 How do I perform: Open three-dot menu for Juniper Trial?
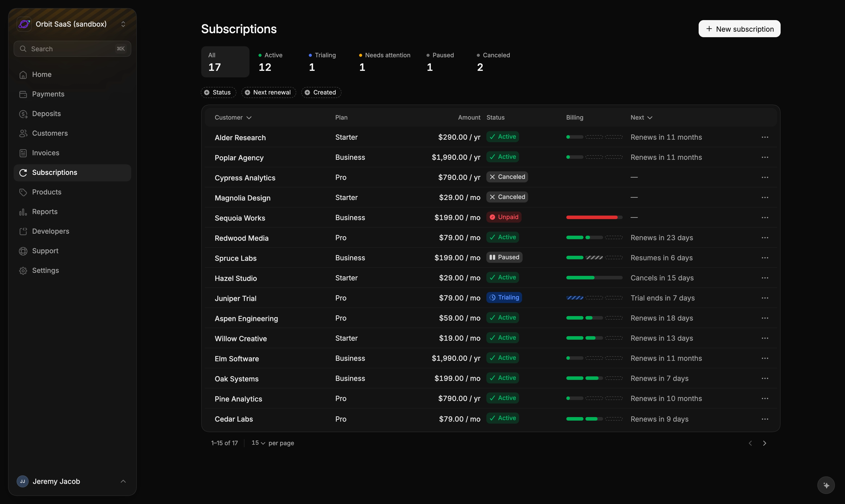click(765, 298)
